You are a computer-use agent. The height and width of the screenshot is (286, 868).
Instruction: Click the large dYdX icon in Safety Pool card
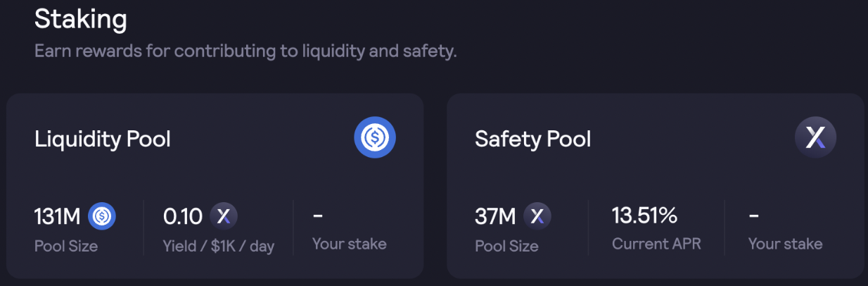815,137
